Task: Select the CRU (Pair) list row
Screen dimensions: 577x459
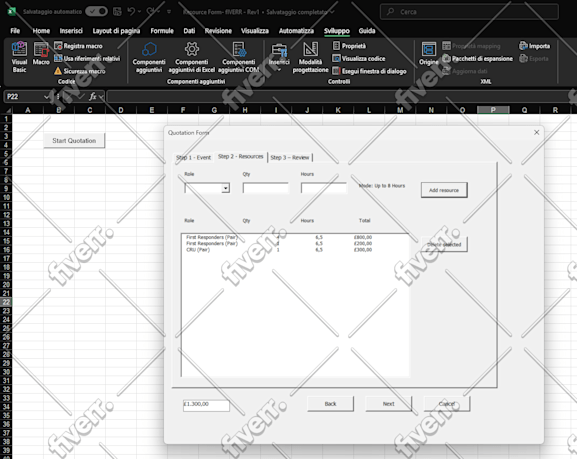Action: pos(295,250)
